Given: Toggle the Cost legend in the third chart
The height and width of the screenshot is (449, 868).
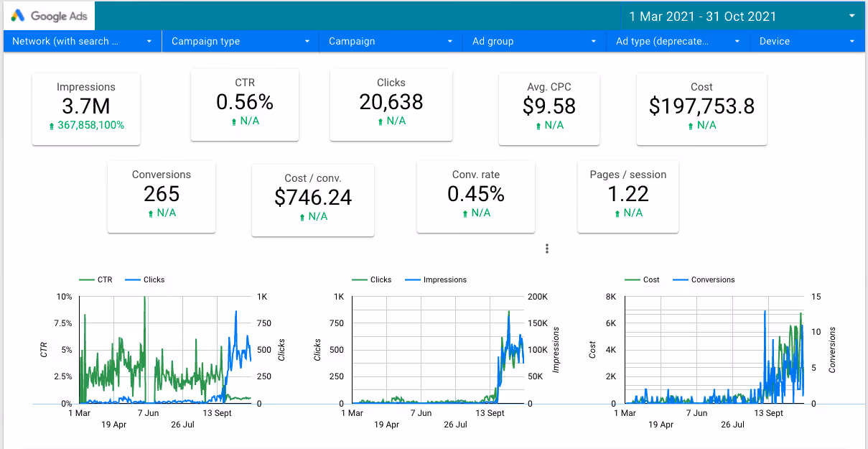Looking at the screenshot, I should [643, 279].
